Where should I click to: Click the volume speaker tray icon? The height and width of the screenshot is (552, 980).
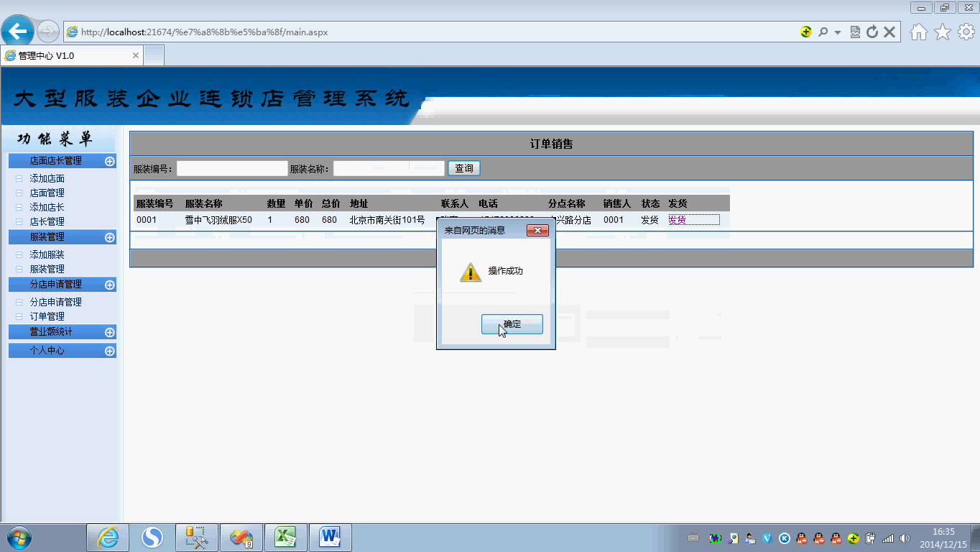coord(905,538)
